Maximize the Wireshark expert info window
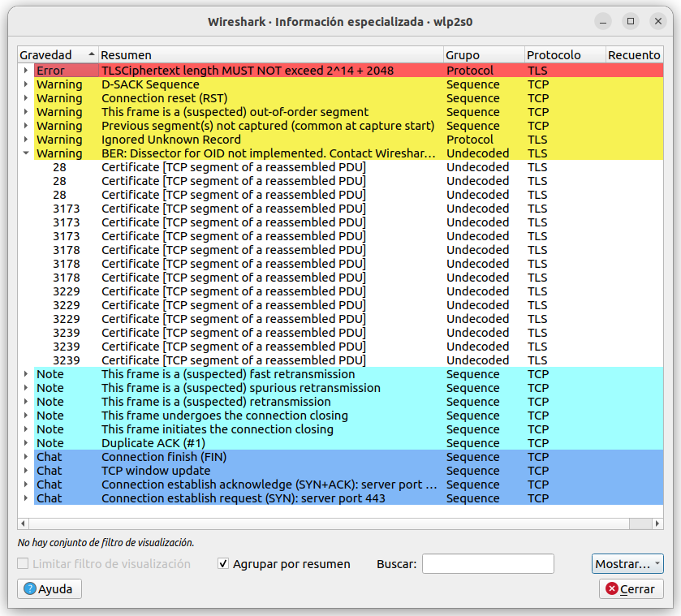The width and height of the screenshot is (681, 616). coord(631,21)
